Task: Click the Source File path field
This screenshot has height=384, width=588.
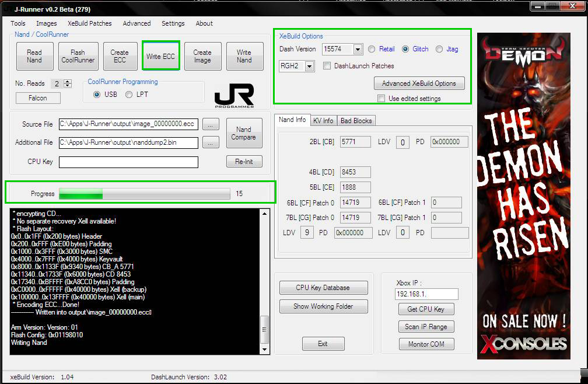Action: click(x=128, y=124)
